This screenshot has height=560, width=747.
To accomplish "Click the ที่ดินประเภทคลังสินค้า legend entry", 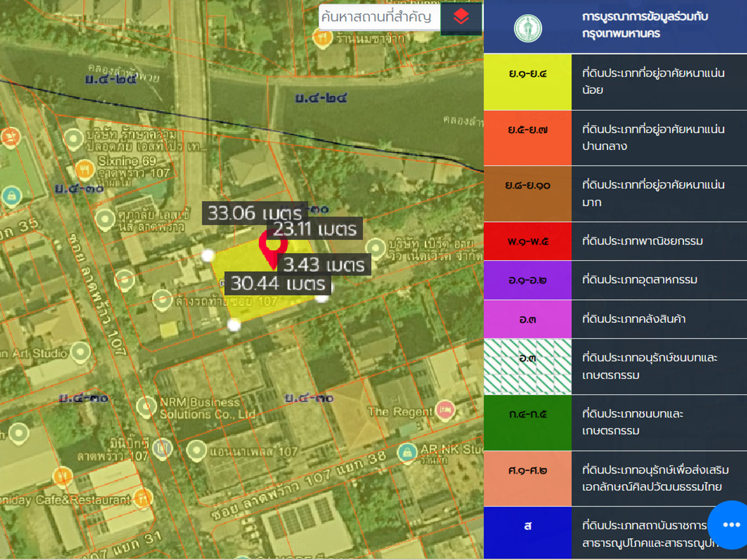I will click(642, 319).
